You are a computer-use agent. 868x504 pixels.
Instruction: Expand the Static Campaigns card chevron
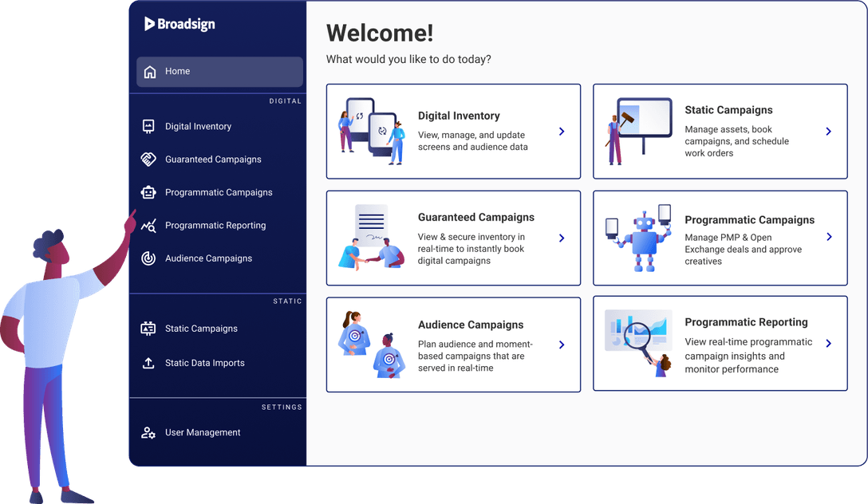point(828,131)
